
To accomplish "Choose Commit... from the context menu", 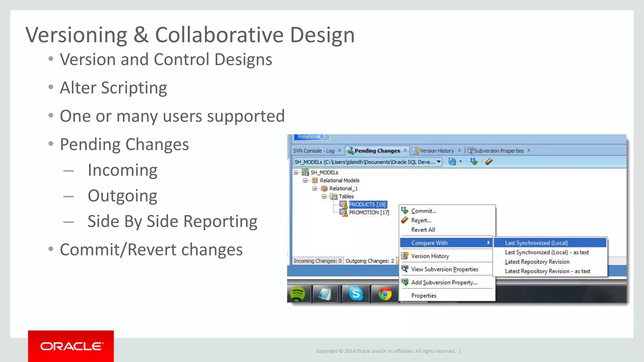I will click(447, 211).
